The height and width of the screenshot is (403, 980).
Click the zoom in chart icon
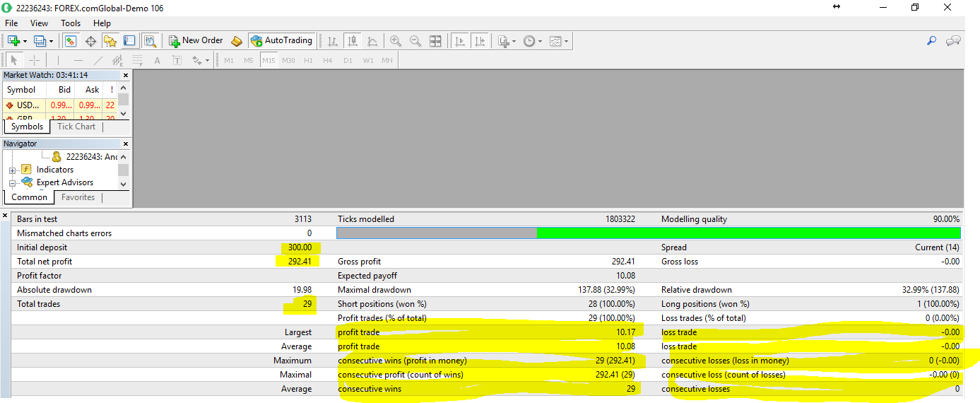coord(396,41)
